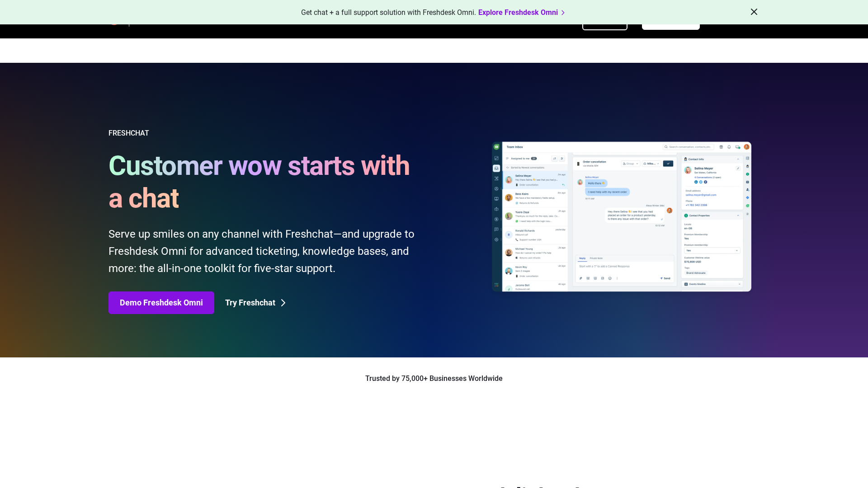Select the Reply tab in the composer
This screenshot has width=868, height=488.
pyautogui.click(x=582, y=258)
